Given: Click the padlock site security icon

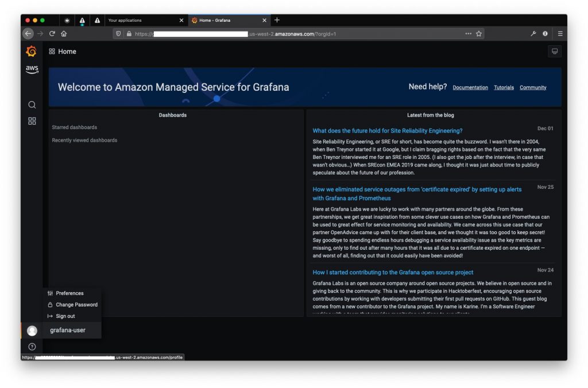Looking at the screenshot, I should 129,34.
